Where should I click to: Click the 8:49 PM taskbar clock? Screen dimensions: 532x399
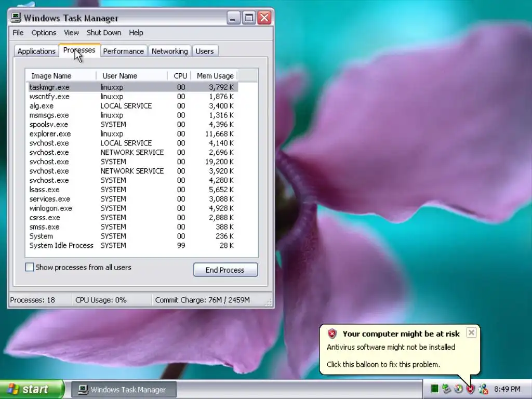(x=507, y=389)
